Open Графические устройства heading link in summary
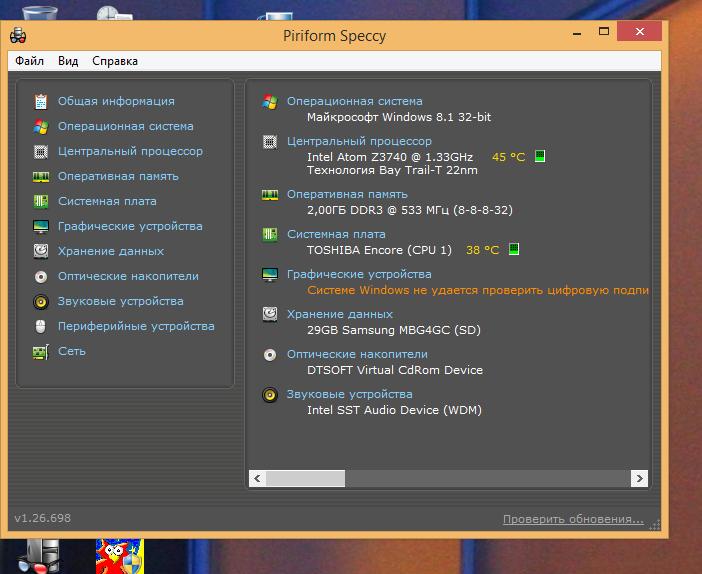The width and height of the screenshot is (702, 574). click(x=360, y=274)
